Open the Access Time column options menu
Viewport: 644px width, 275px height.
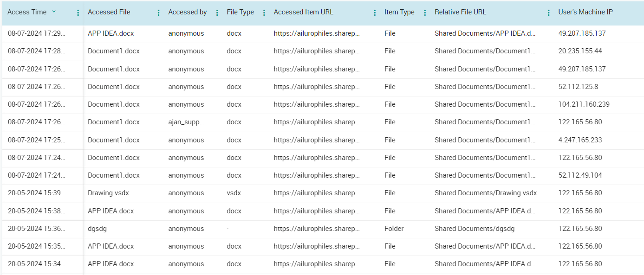pos(78,13)
